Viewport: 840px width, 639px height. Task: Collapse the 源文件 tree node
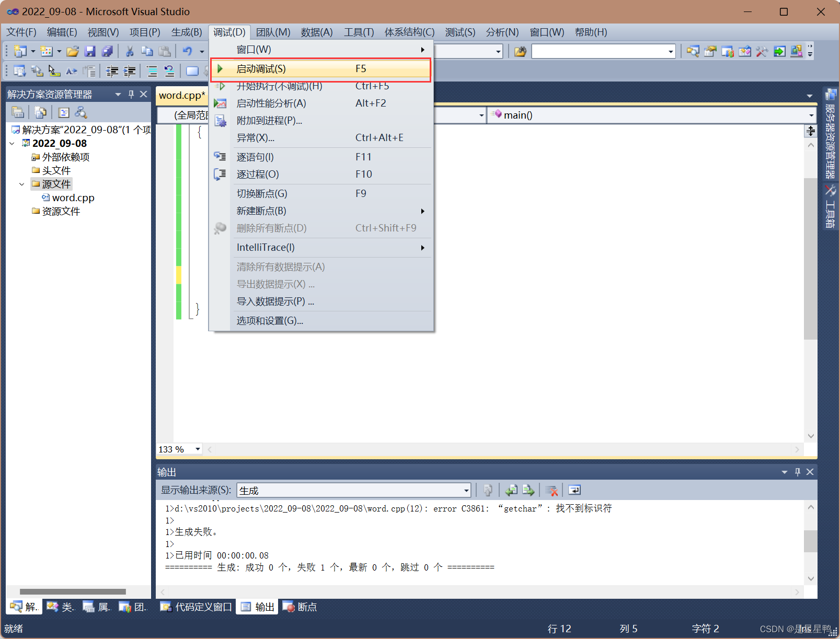coord(22,184)
